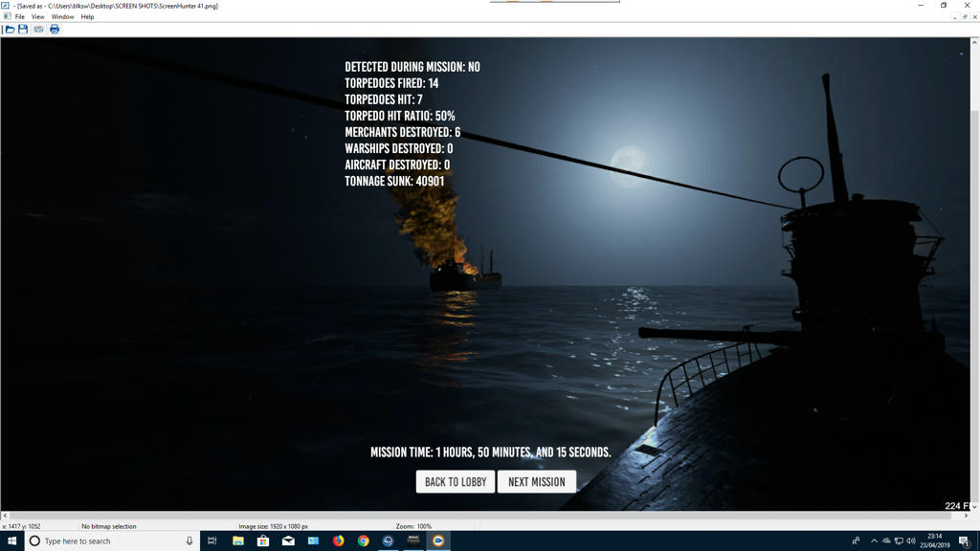
Task: Click the volume speaker tray icon
Action: coord(911,541)
